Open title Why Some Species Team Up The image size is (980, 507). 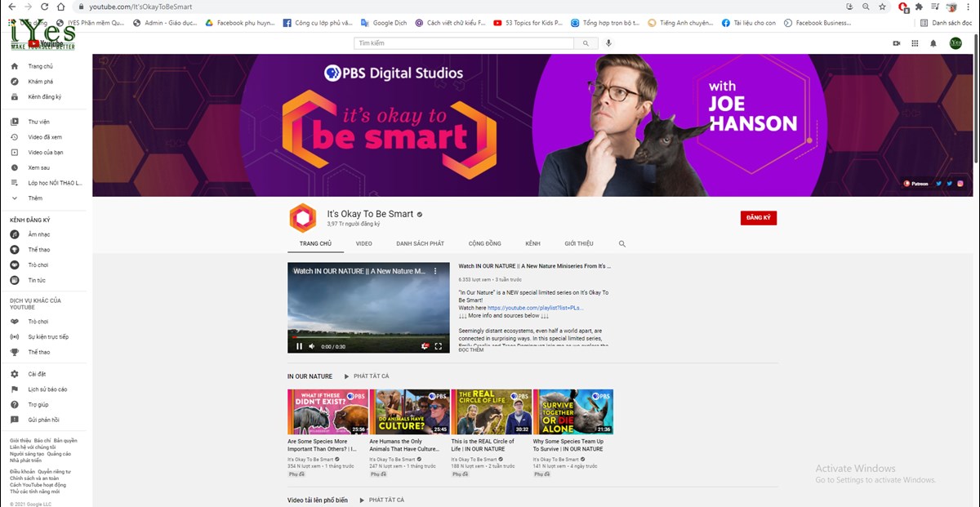click(x=568, y=445)
